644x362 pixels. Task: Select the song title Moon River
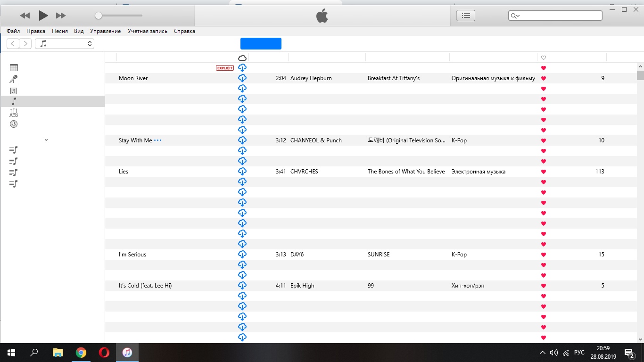[133, 78]
